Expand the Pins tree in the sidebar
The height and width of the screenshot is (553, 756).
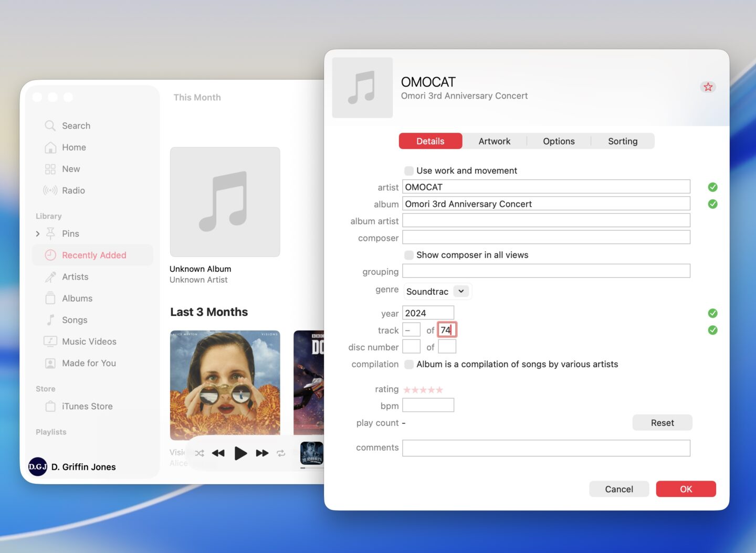pyautogui.click(x=37, y=233)
